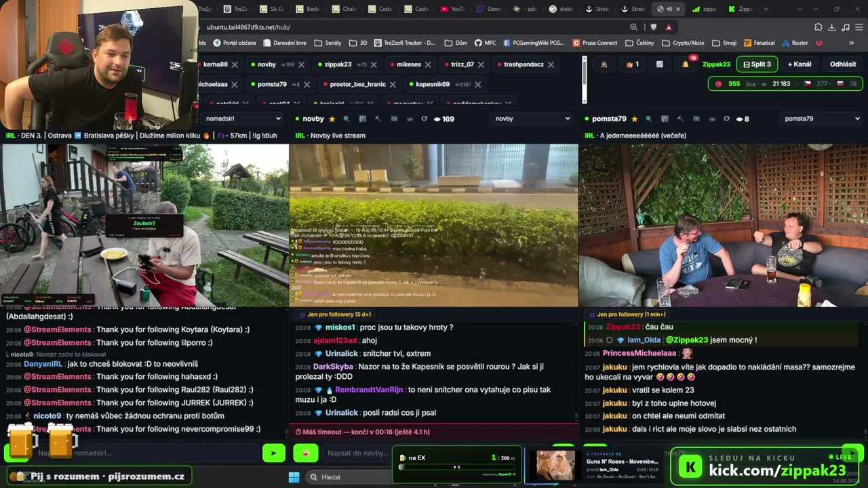Reload the novby stream player
This screenshot has height=488, width=868.
(x=425, y=119)
